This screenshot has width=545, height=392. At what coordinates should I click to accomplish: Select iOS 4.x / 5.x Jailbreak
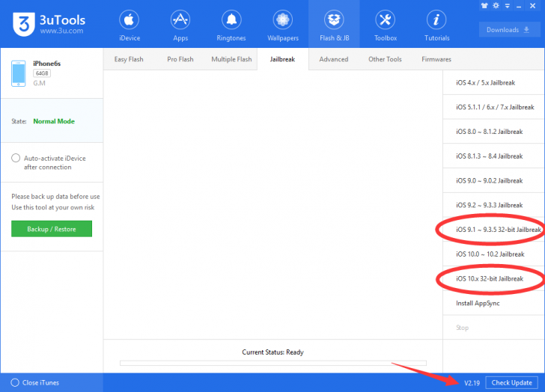[x=493, y=82]
